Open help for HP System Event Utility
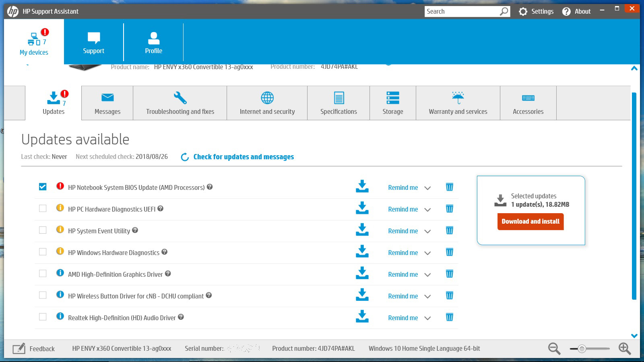The height and width of the screenshot is (362, 644). (x=135, y=230)
